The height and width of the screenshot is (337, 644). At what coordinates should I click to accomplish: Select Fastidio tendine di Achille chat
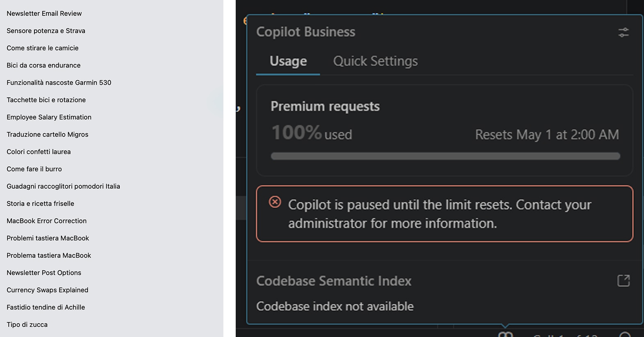(46, 307)
